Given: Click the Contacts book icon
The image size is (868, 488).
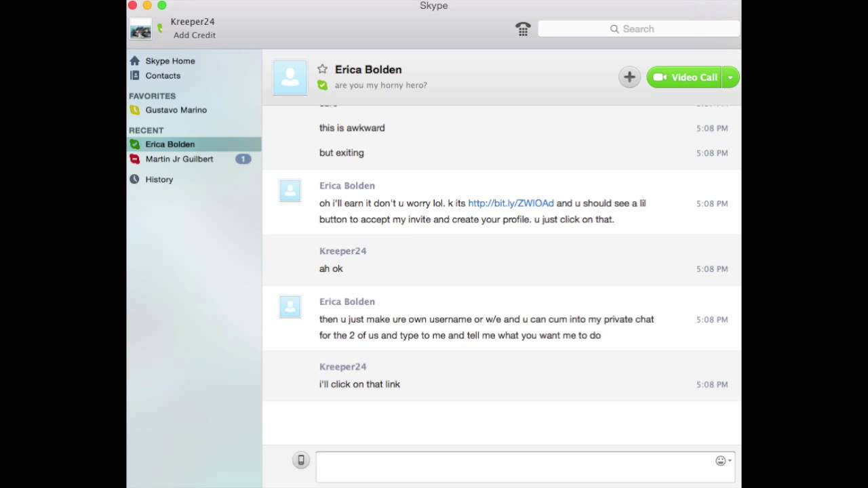Looking at the screenshot, I should 134,76.
